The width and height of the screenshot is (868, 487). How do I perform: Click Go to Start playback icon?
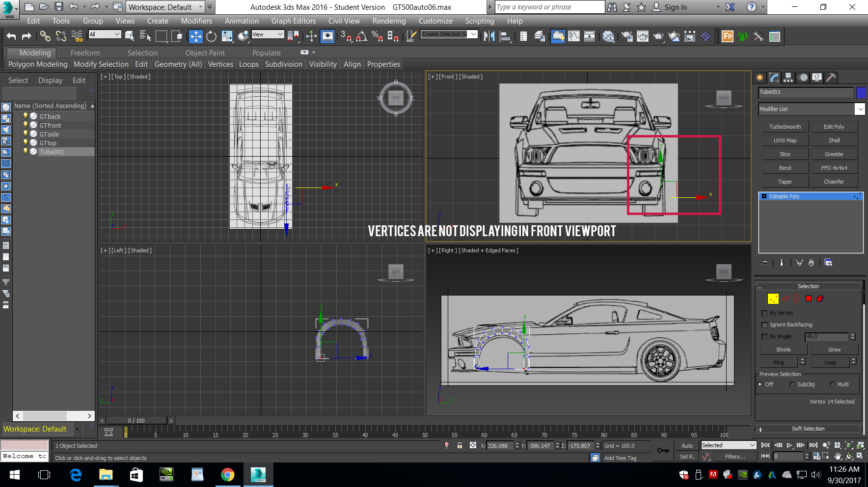tap(765, 445)
